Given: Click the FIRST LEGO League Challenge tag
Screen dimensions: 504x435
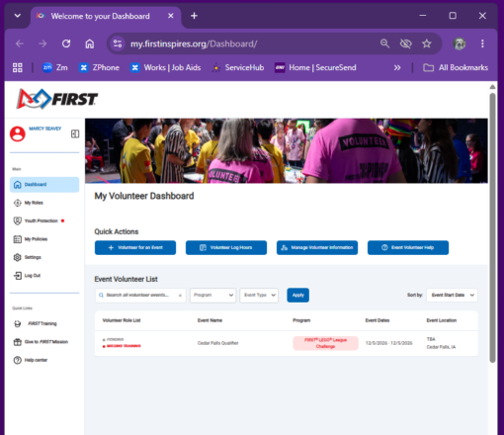Looking at the screenshot, I should [325, 343].
